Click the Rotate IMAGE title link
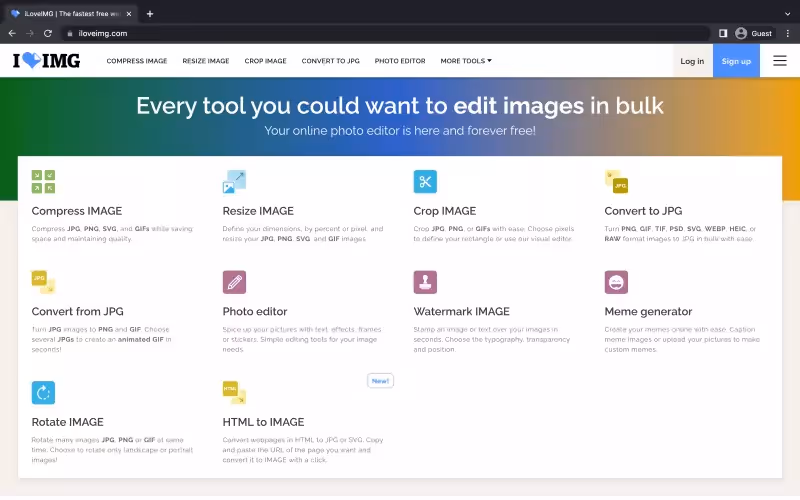This screenshot has width=800, height=500. [67, 422]
